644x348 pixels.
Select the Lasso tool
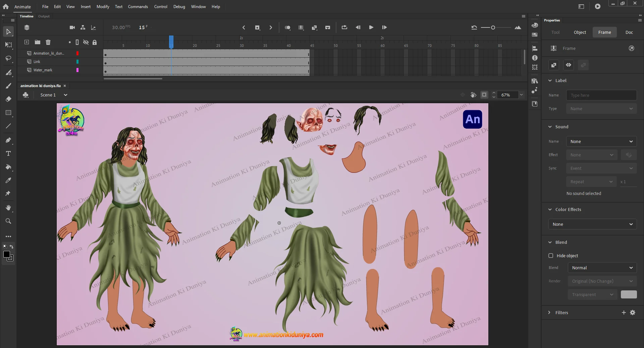[8, 59]
